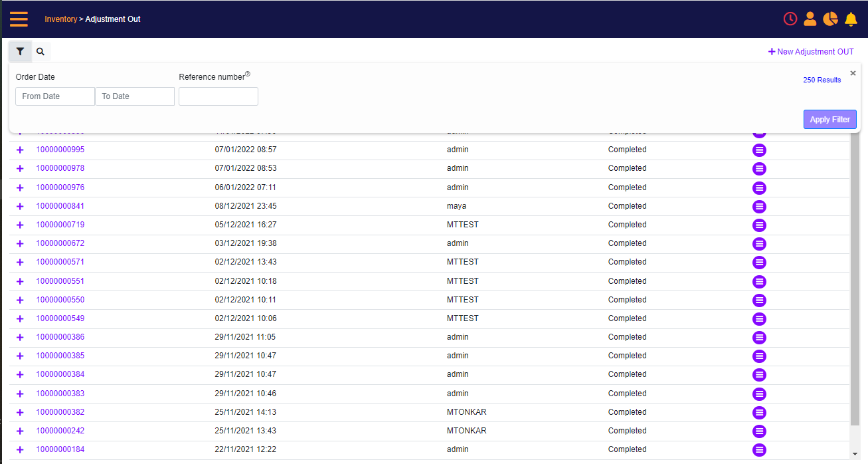
Task: Click the vertical scrollbar thumb
Action: coord(855,279)
